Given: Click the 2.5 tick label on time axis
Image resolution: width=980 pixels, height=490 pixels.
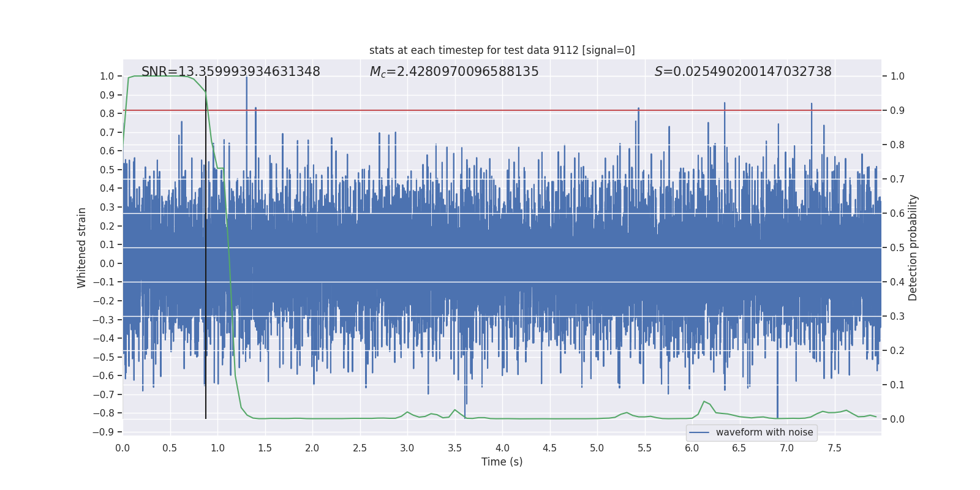Looking at the screenshot, I should pyautogui.click(x=360, y=448).
